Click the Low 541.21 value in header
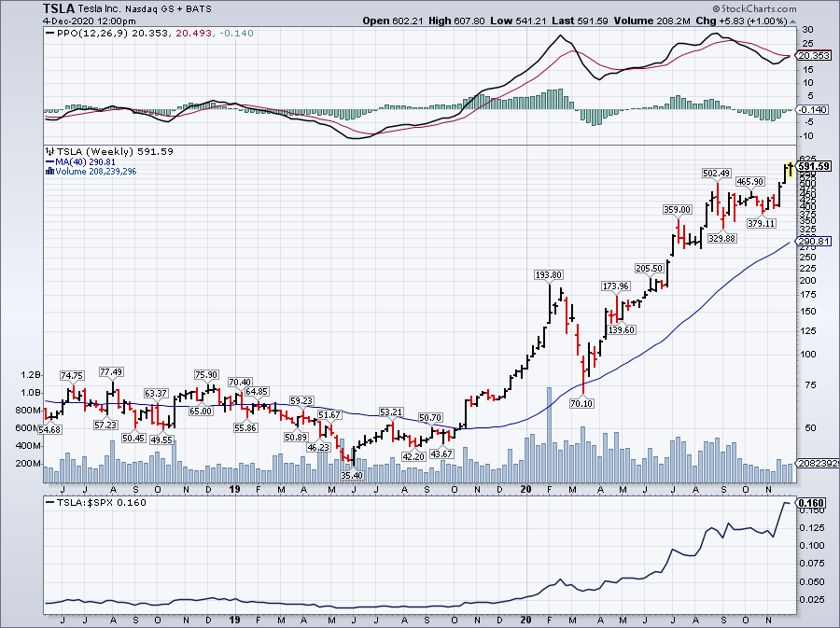Image resolution: width=840 pixels, height=628 pixels. 518,21
